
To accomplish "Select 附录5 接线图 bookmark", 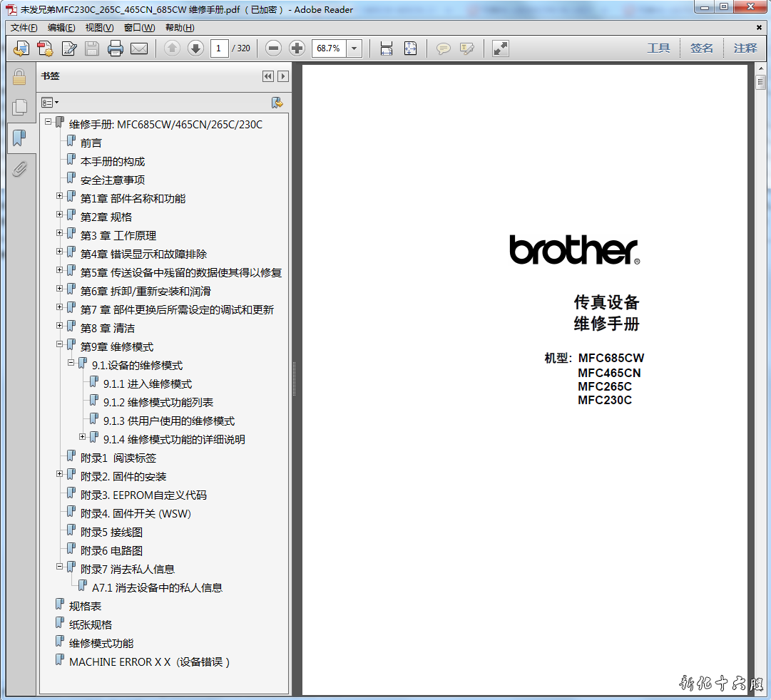I will coord(111,532).
